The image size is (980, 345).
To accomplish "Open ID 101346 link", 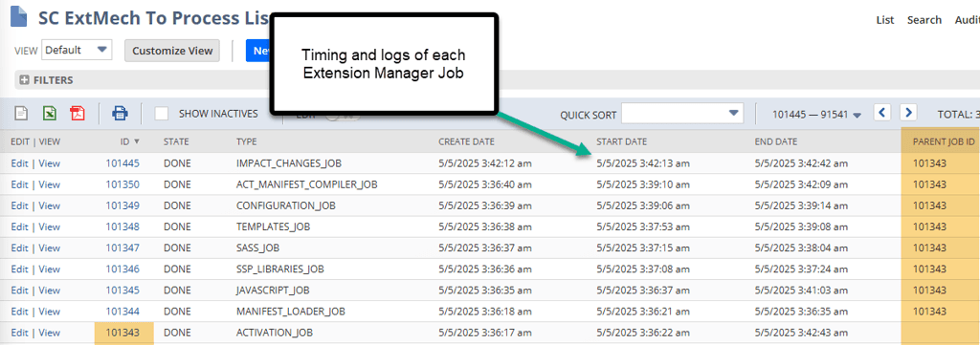I will tap(122, 269).
